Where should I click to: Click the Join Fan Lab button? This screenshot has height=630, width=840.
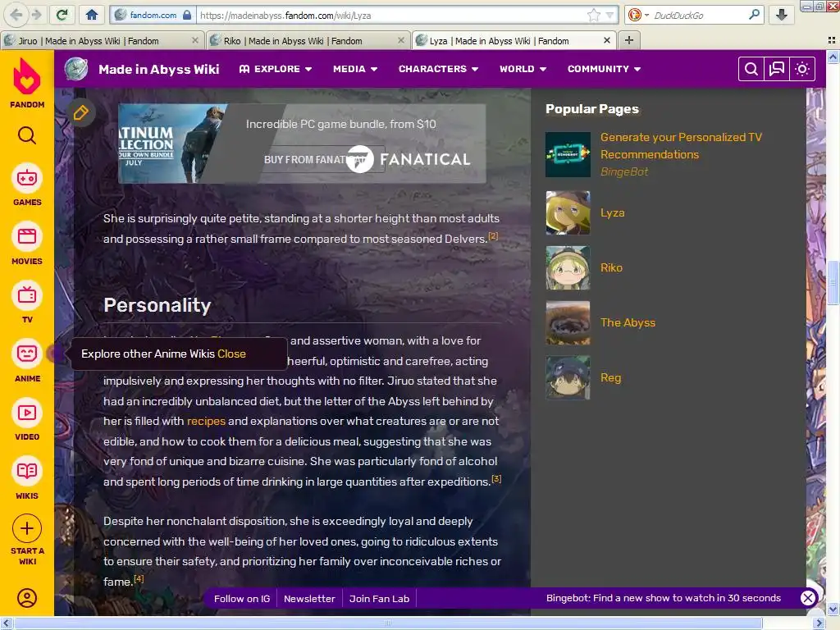(379, 598)
